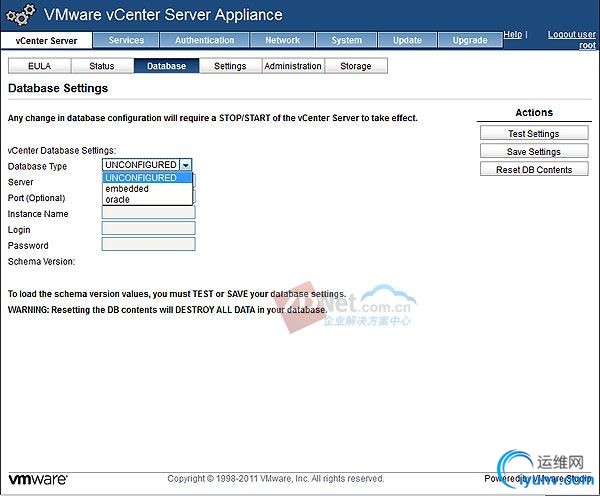Image resolution: width=600 pixels, height=496 pixels.
Task: Open the vCenter Server main tab
Action: pyautogui.click(x=46, y=41)
